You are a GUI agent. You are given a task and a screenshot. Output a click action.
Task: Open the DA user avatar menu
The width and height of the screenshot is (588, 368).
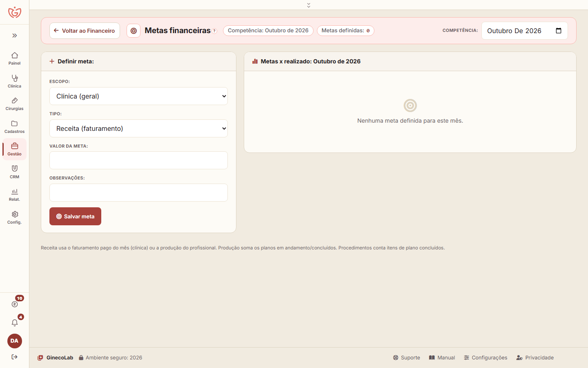click(15, 341)
